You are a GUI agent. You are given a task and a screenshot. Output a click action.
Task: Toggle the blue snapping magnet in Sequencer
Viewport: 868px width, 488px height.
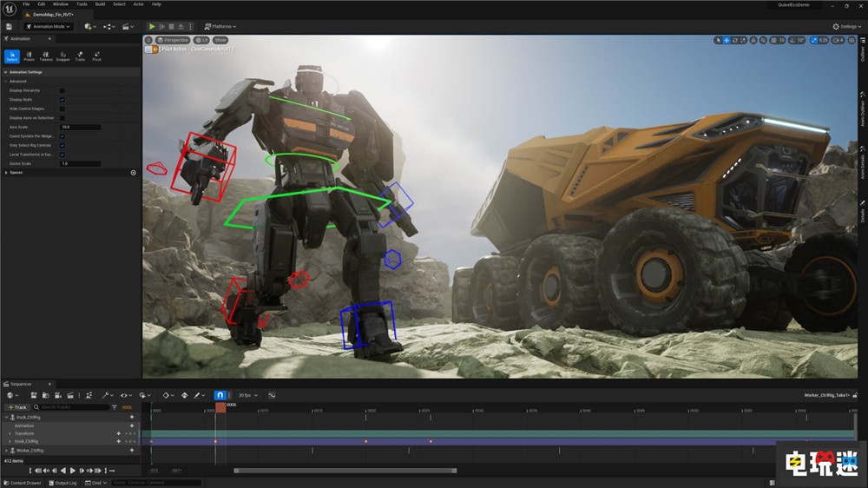[220, 395]
